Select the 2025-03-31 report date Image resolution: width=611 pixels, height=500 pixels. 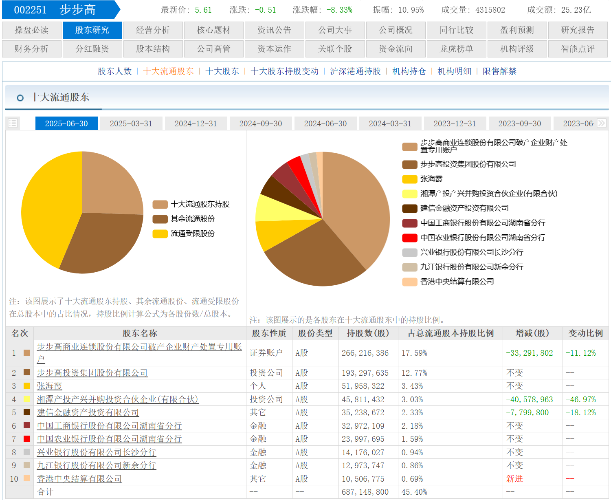(131, 124)
